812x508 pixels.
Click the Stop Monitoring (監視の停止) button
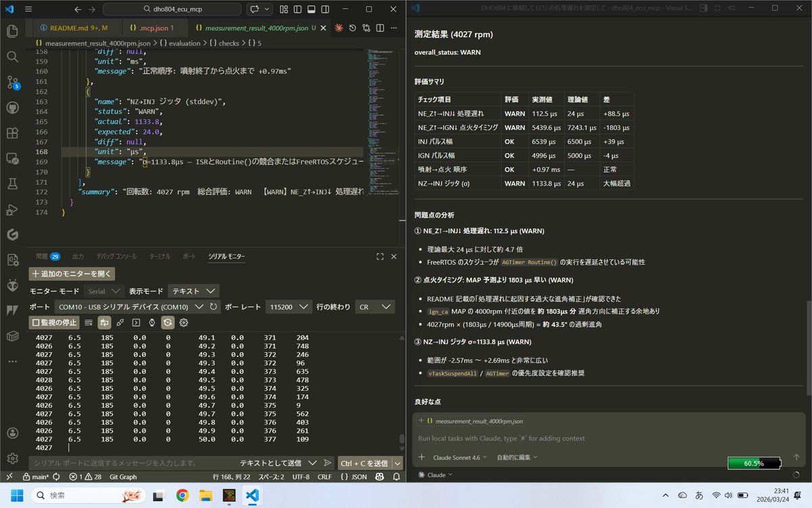pyautogui.click(x=55, y=323)
